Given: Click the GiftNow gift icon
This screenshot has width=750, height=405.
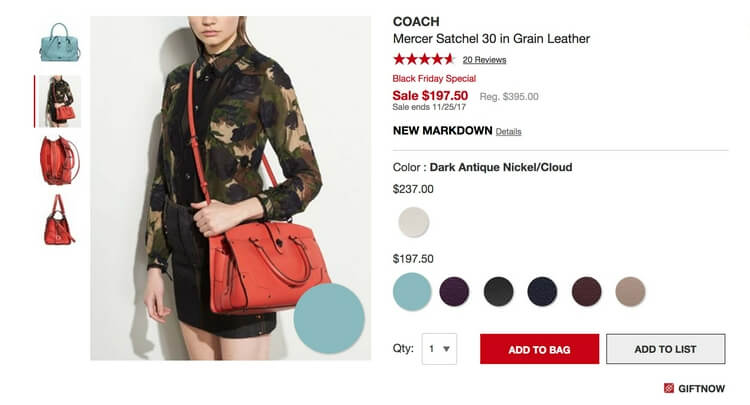Looking at the screenshot, I should [669, 388].
